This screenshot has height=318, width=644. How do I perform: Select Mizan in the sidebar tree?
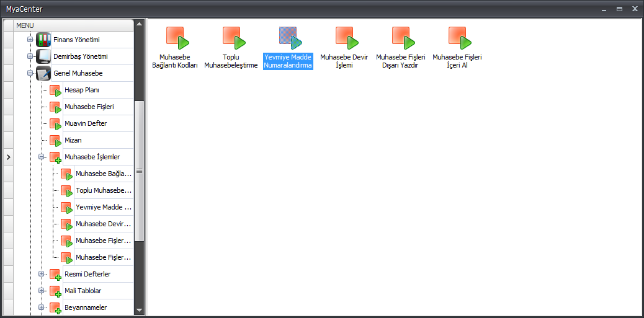(73, 141)
